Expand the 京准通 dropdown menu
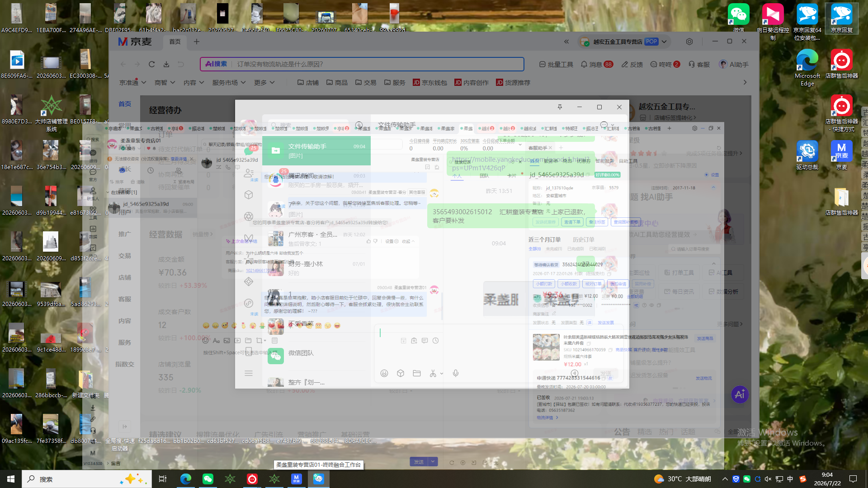Image resolution: width=868 pixels, height=488 pixels. pyautogui.click(x=133, y=83)
